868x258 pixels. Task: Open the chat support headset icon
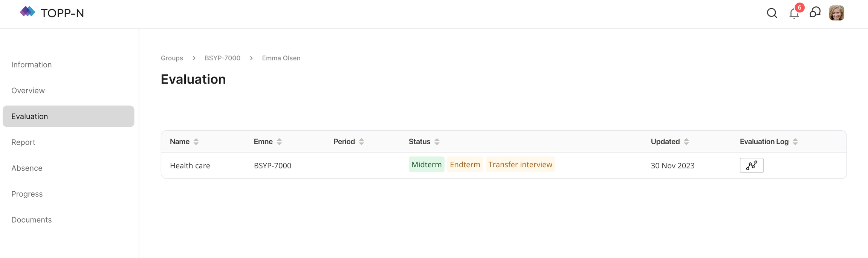(815, 13)
